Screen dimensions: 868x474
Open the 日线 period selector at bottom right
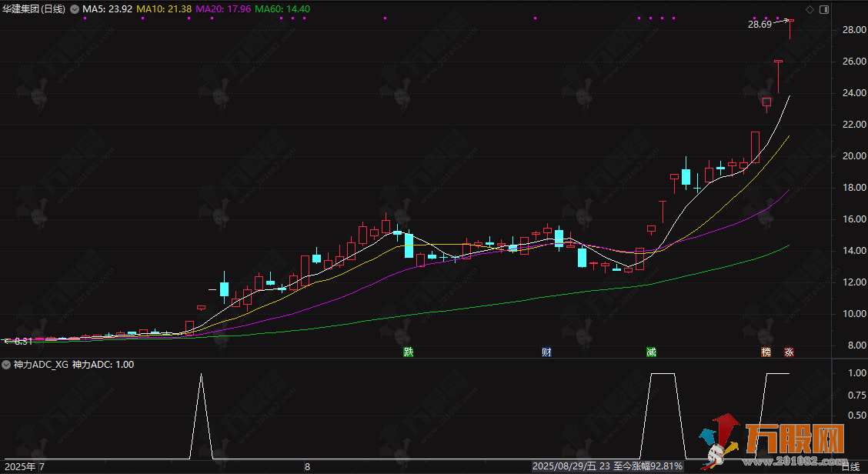[x=850, y=467]
